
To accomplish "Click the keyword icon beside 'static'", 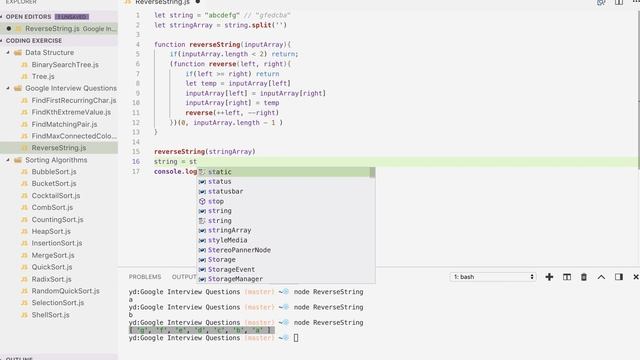I will tap(202, 172).
